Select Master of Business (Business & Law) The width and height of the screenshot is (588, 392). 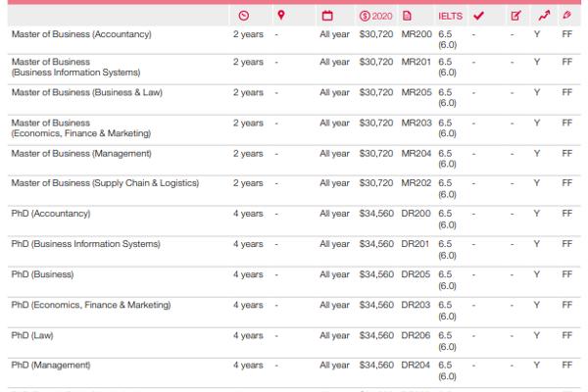pos(86,92)
